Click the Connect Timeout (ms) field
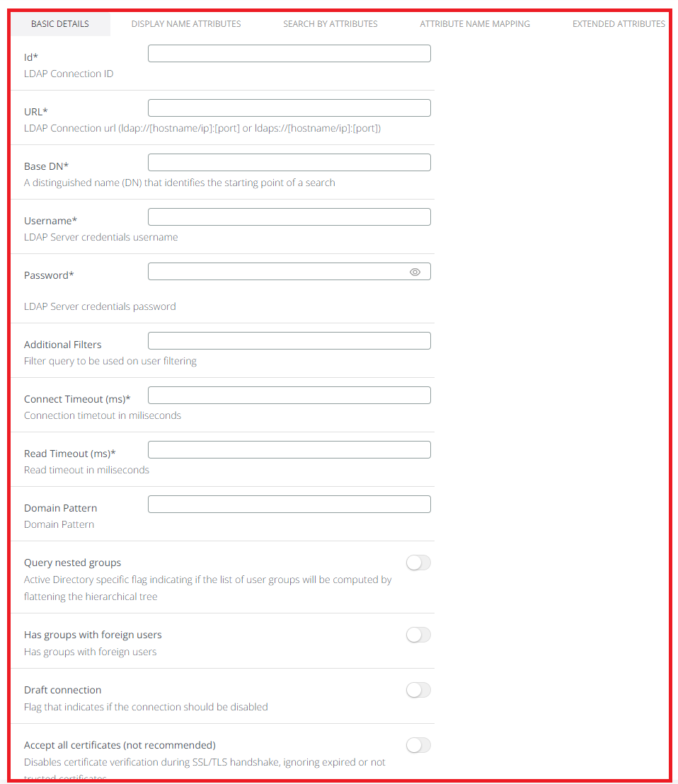Image resolution: width=678 pixels, height=784 pixels. click(289, 396)
